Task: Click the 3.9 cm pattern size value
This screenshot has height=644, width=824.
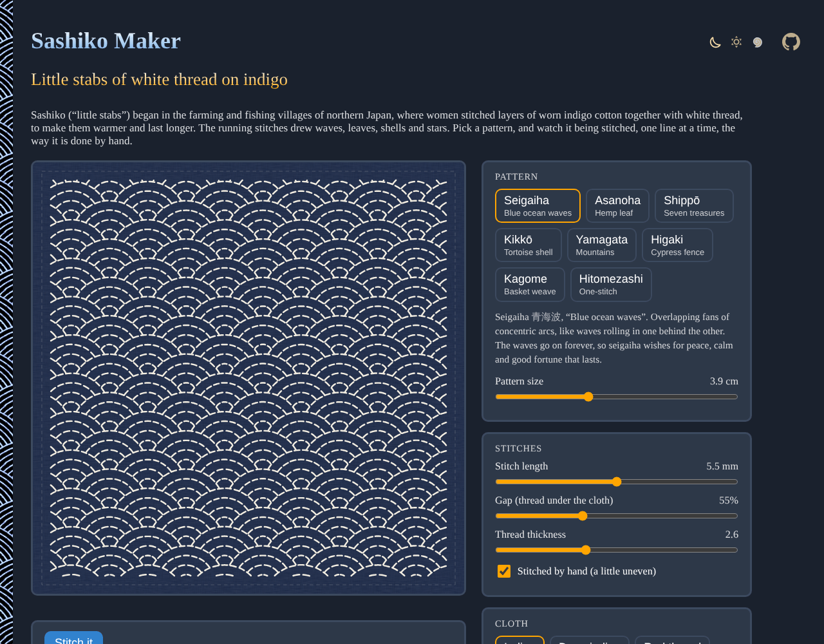Action: point(724,381)
